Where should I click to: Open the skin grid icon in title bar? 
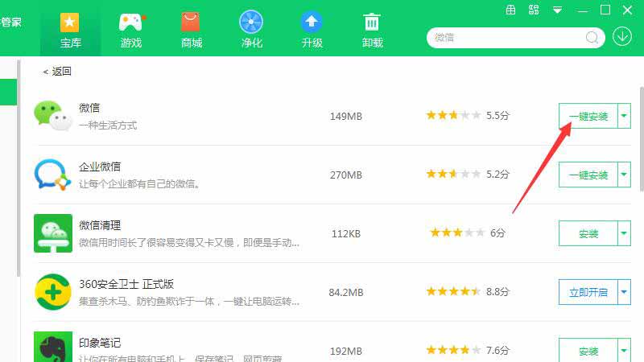coord(510,10)
